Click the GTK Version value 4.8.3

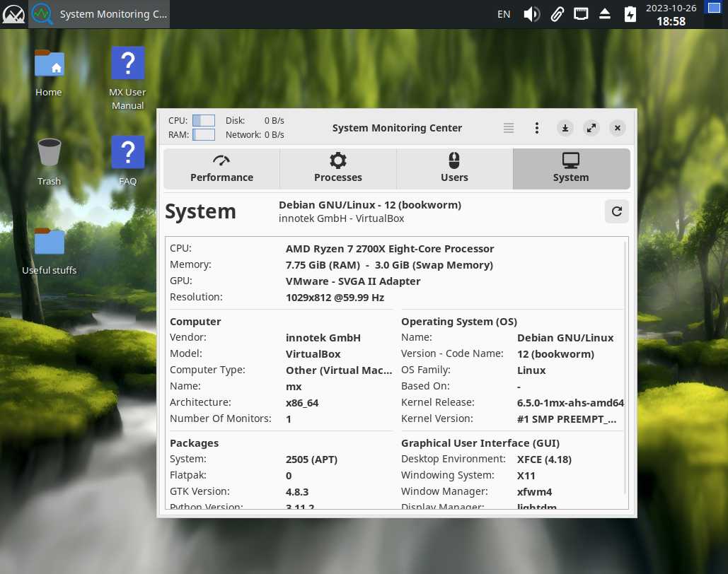click(297, 492)
